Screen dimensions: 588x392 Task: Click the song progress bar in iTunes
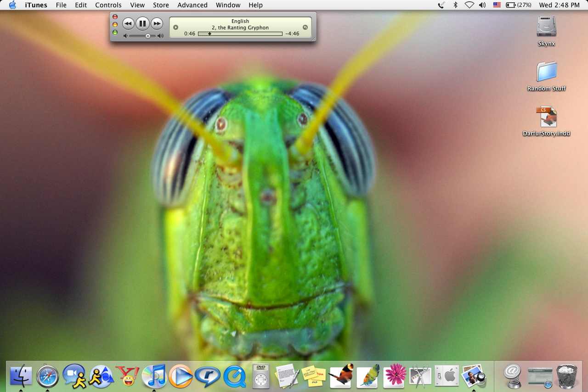tap(240, 34)
